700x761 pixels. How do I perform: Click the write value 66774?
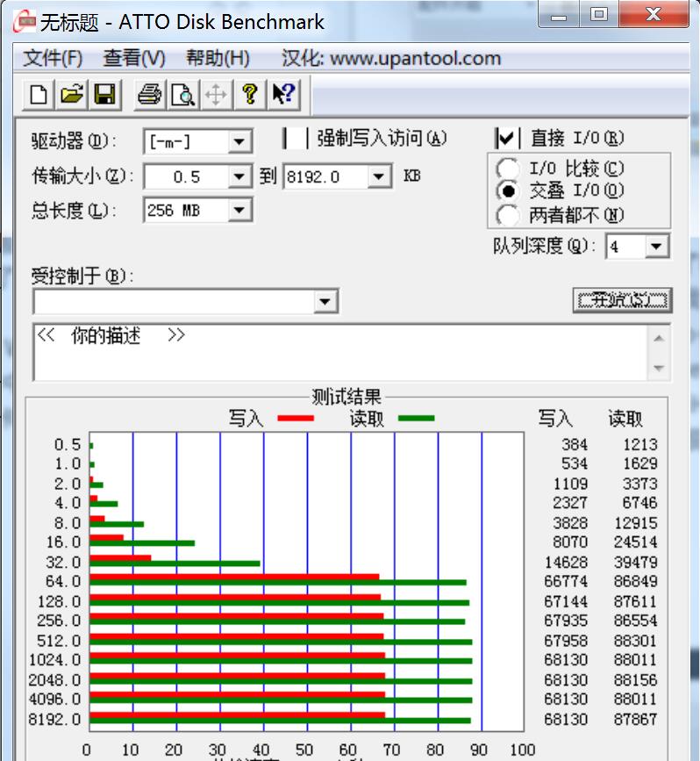pyautogui.click(x=565, y=581)
